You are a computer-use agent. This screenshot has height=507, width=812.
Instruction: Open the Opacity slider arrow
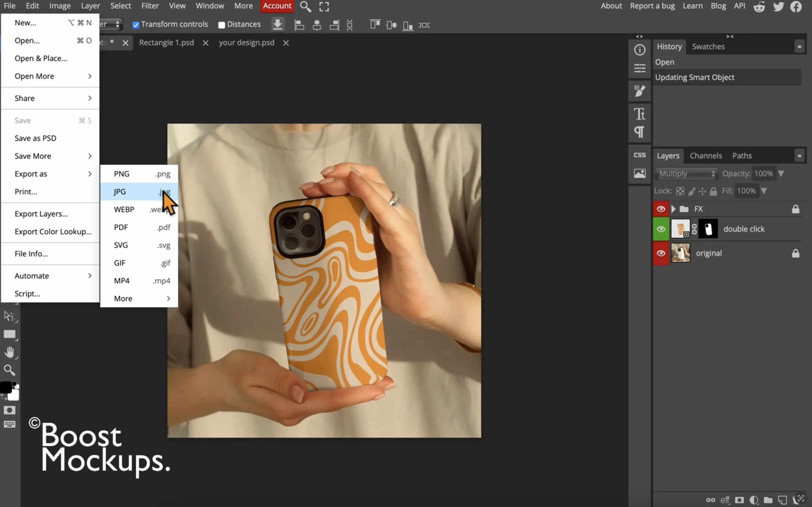click(x=781, y=174)
